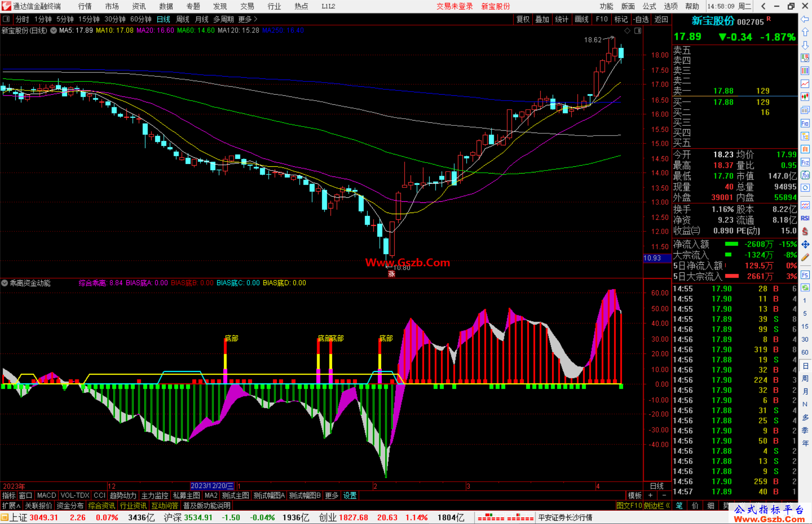Open the 窗口 window count selector

[x=26, y=495]
